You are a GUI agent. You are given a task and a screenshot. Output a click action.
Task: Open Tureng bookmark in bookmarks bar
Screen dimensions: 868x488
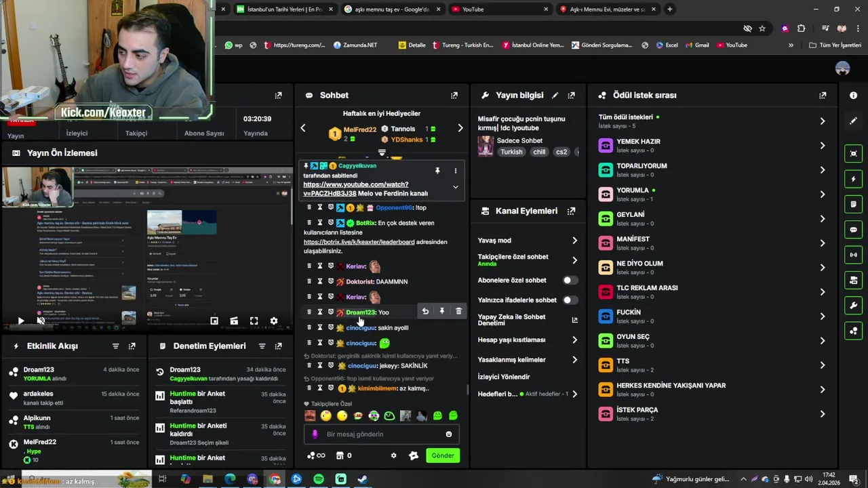click(463, 45)
